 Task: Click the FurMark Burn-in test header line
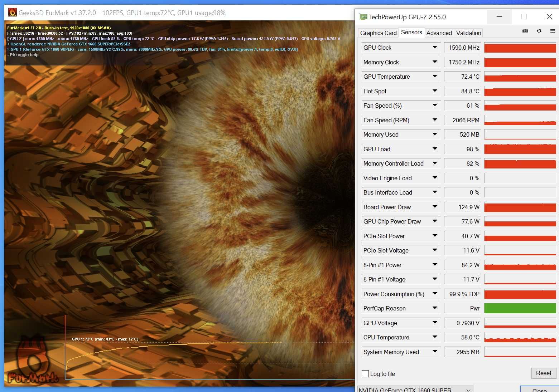click(x=59, y=28)
